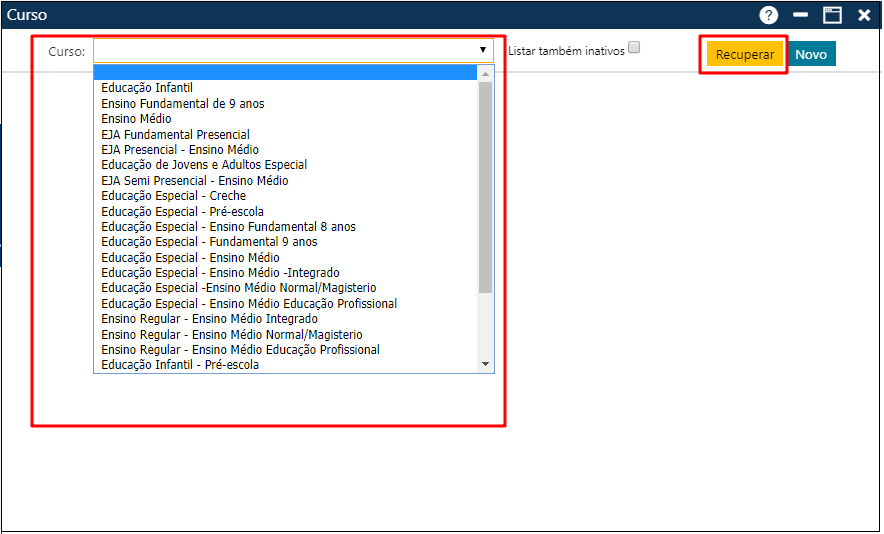
Task: Focus the Curso combo box field
Action: (x=293, y=50)
